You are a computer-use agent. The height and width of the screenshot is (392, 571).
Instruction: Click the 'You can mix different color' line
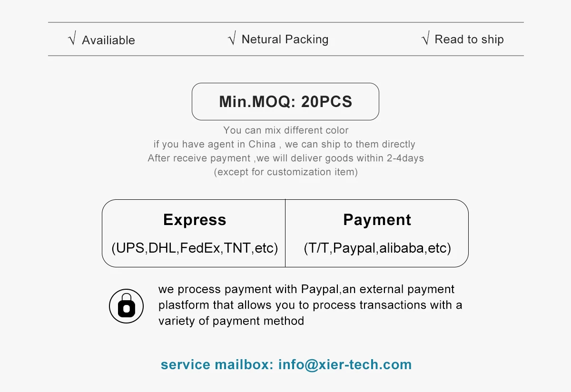[285, 130]
